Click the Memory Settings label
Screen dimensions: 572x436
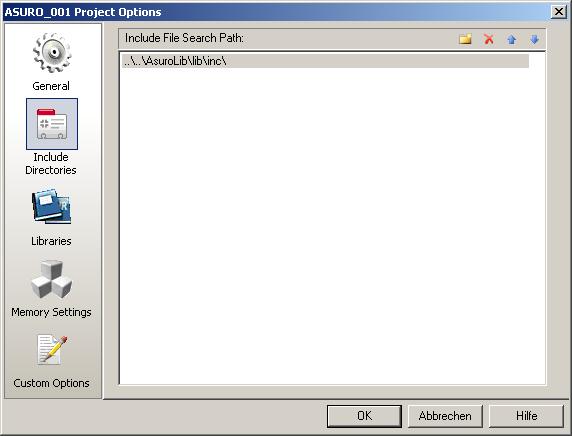(51, 312)
